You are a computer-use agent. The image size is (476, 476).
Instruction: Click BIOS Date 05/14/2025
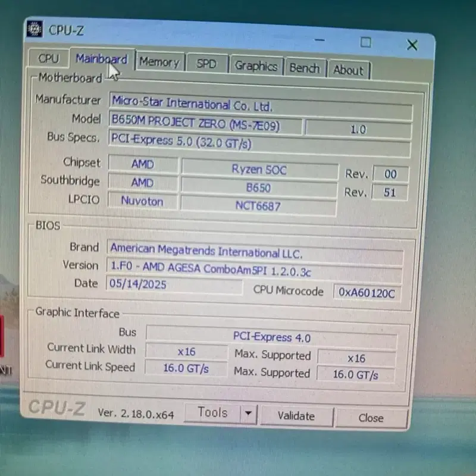point(174,285)
